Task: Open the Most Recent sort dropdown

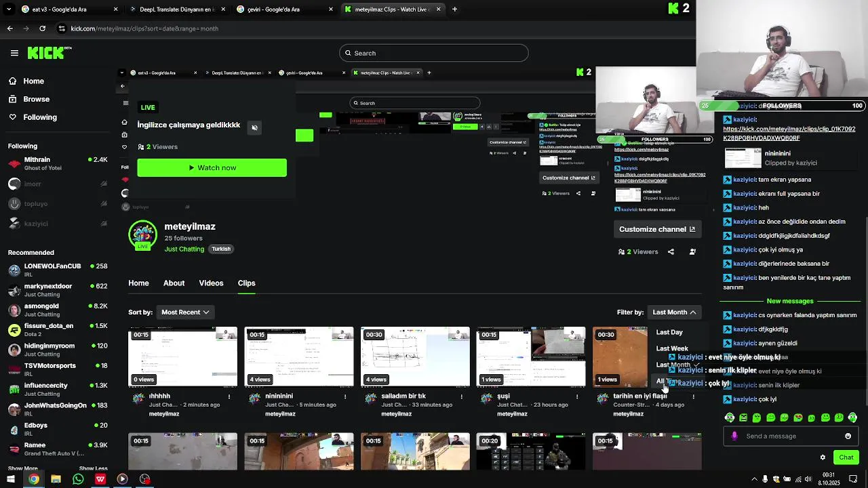Action: pyautogui.click(x=185, y=312)
